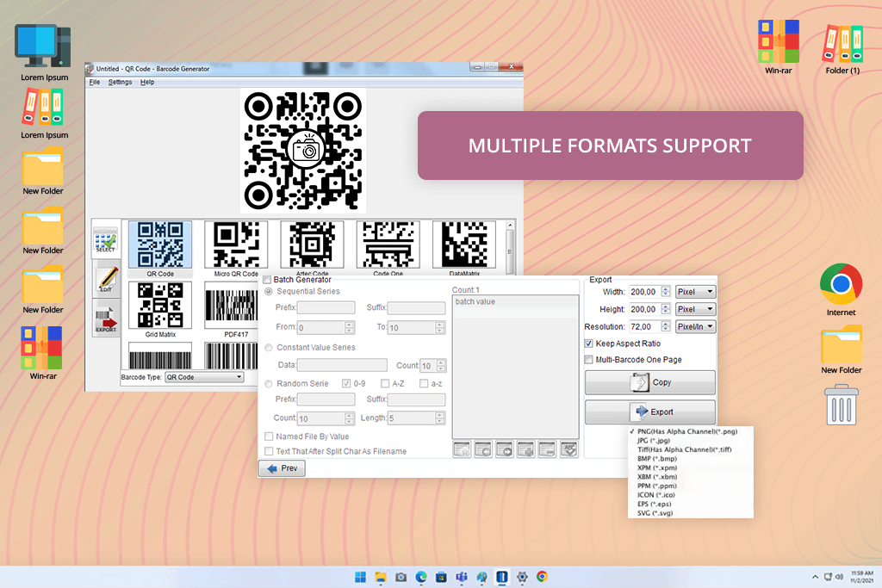The image size is (882, 588).
Task: Show hidden tray icons chevron
Action: pyautogui.click(x=815, y=577)
